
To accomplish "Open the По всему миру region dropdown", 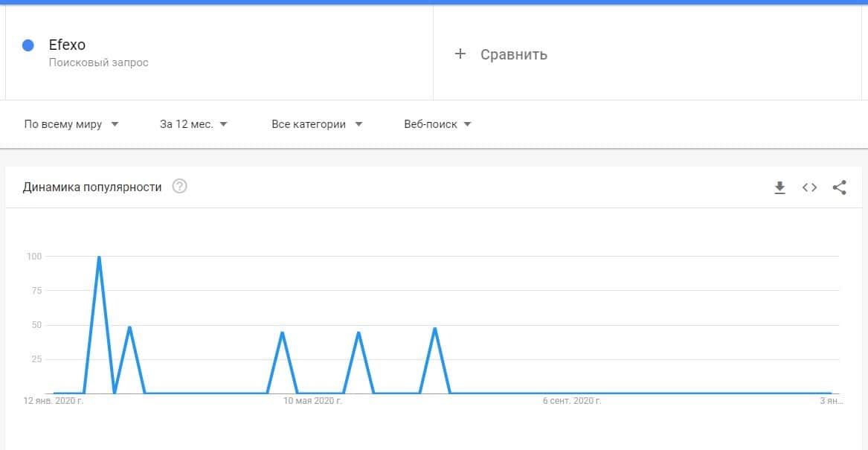I will [x=71, y=124].
